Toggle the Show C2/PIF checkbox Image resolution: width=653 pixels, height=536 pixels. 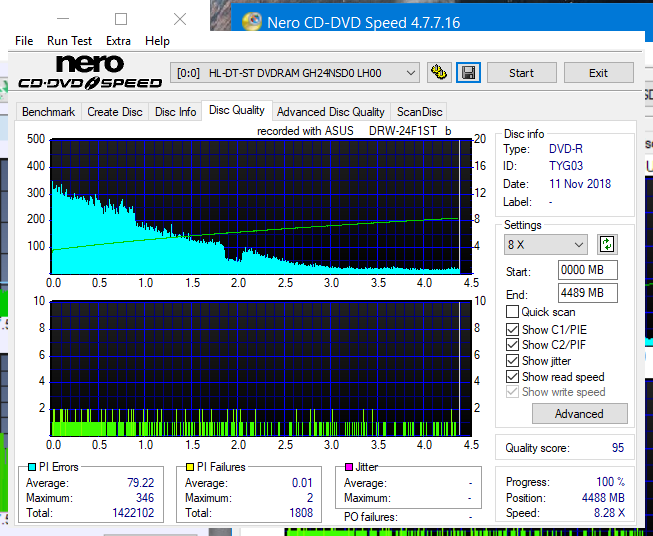(x=512, y=345)
